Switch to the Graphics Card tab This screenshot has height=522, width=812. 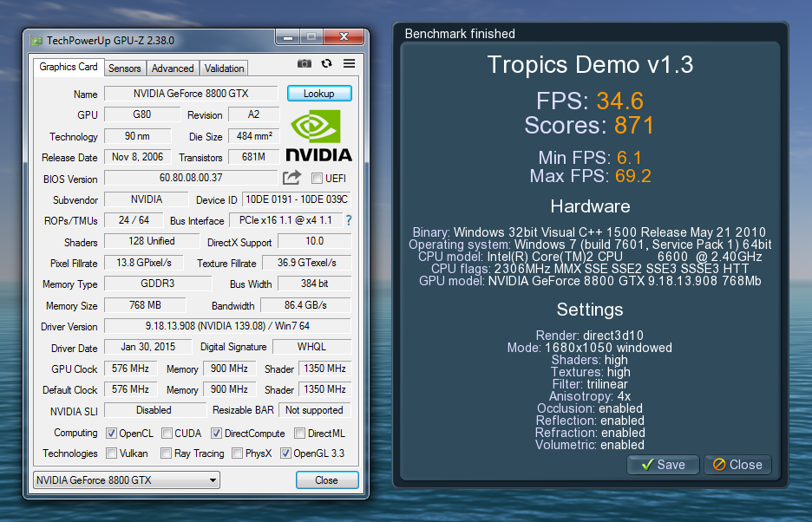click(69, 67)
